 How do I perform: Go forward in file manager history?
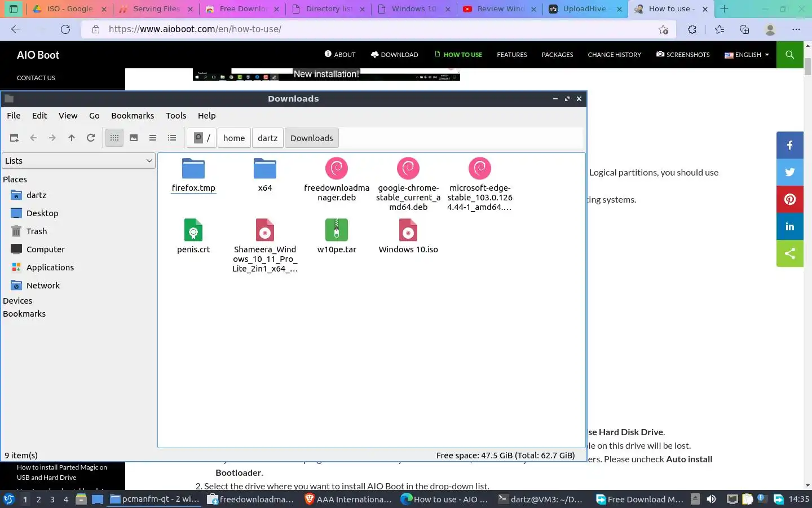pyautogui.click(x=52, y=138)
